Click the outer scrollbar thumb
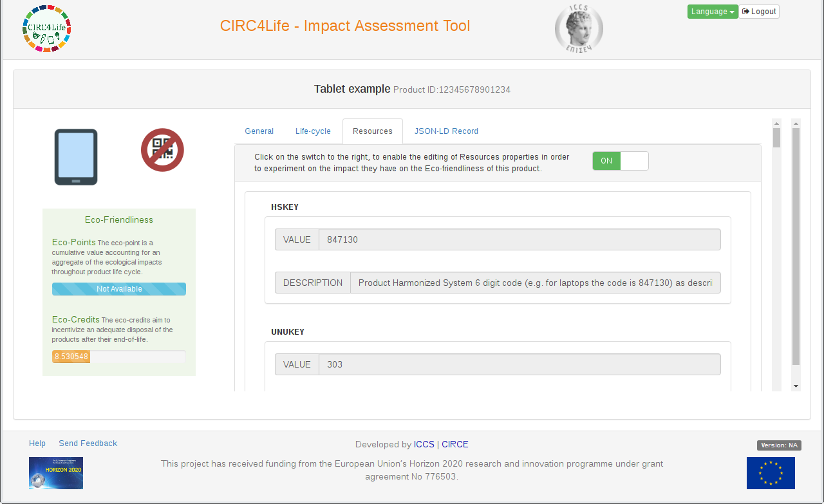This screenshot has height=504, width=824. pos(796,247)
